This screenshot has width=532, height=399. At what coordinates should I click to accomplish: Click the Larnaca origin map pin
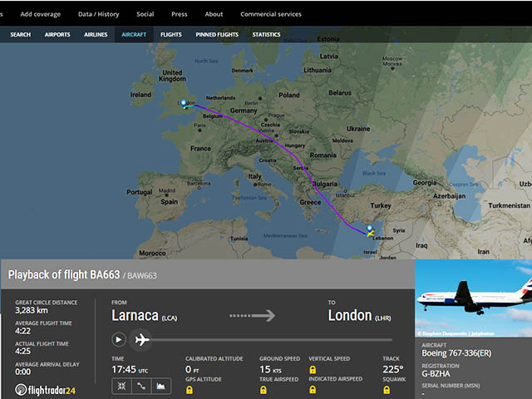[369, 229]
